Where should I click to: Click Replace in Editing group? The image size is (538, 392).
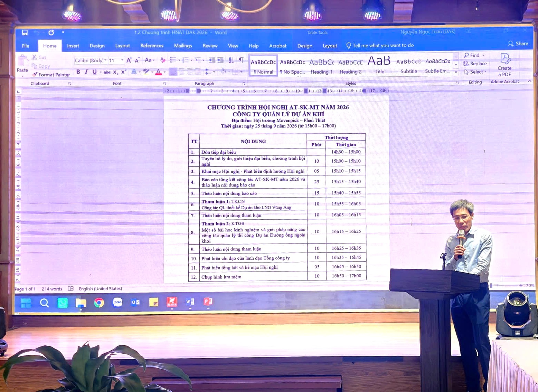coord(475,64)
